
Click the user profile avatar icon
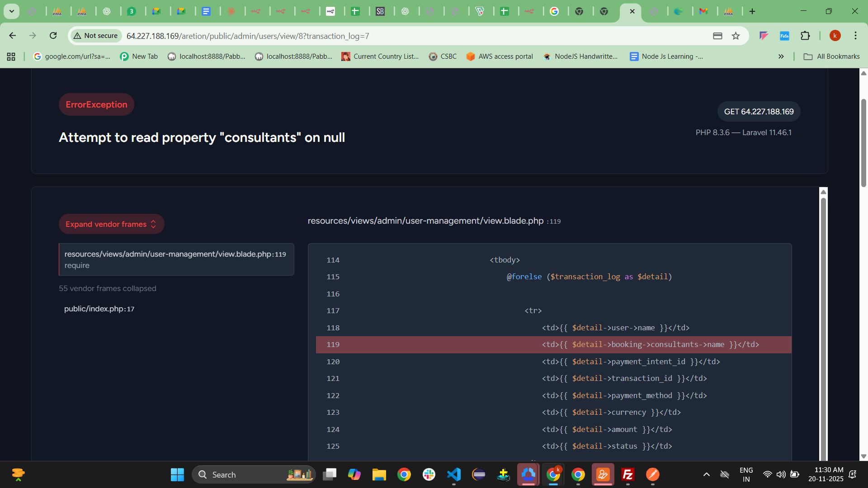(835, 36)
